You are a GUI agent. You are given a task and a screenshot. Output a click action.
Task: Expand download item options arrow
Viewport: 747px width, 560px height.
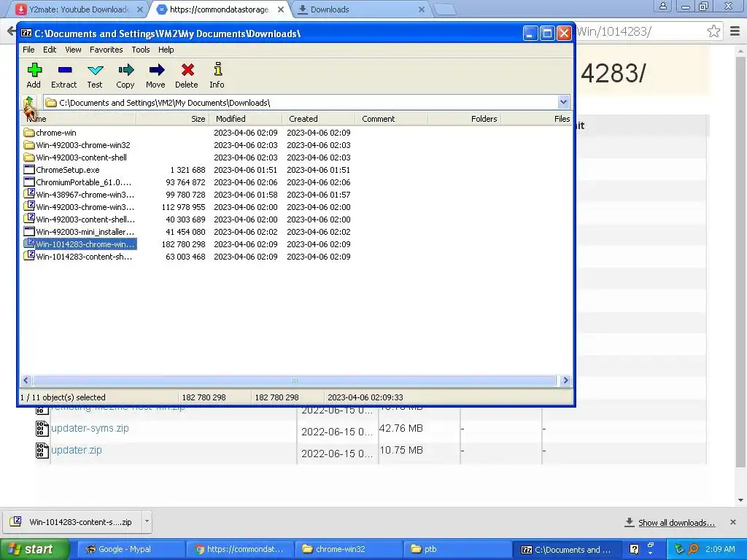tap(147, 521)
